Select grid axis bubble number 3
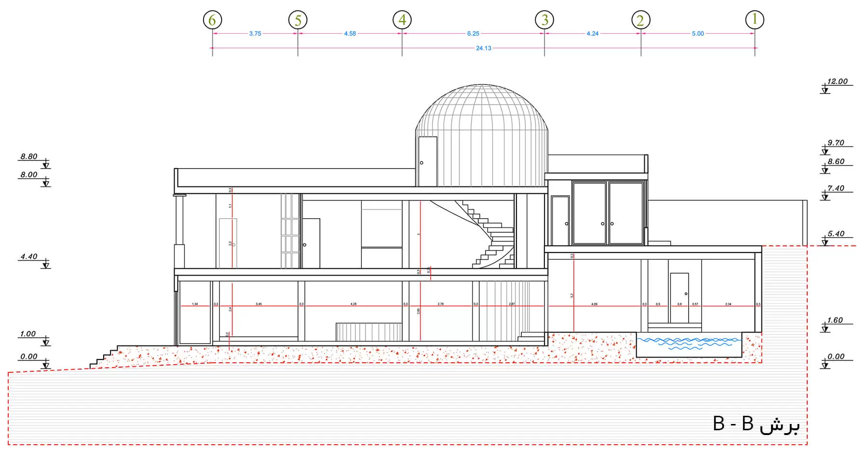Viewport: 868px width, 463px height. click(544, 20)
